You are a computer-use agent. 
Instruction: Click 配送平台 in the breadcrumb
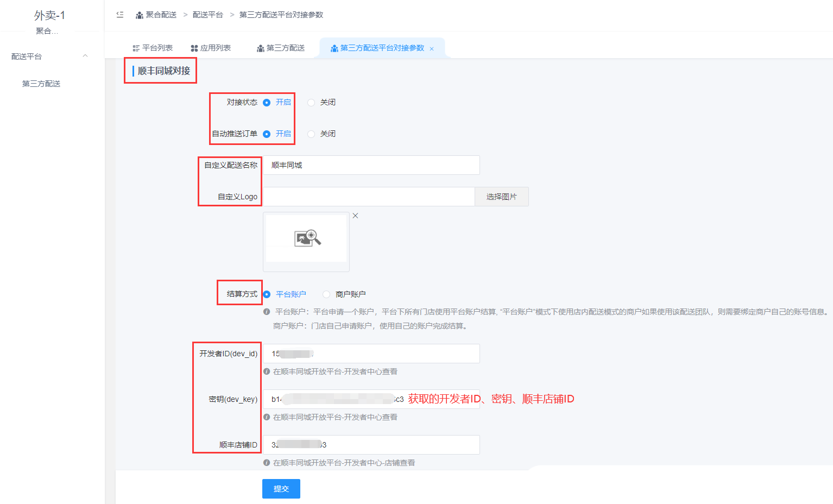208,15
